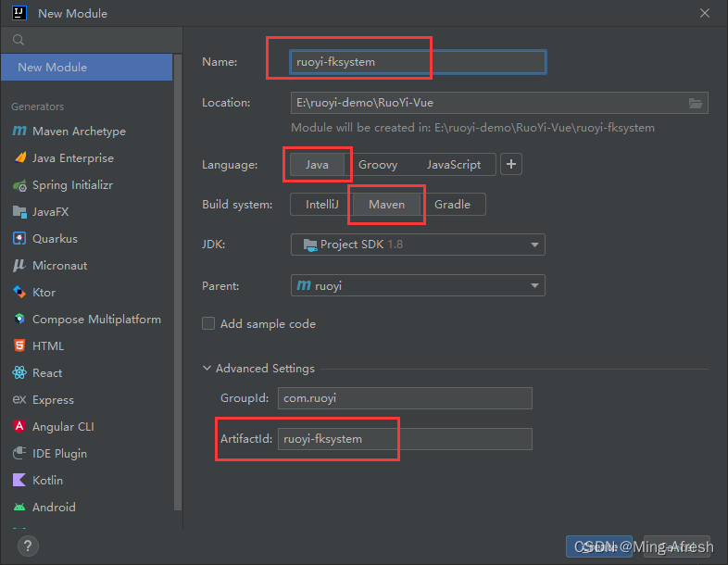Expand the Parent ruoyi dropdown

(418, 286)
